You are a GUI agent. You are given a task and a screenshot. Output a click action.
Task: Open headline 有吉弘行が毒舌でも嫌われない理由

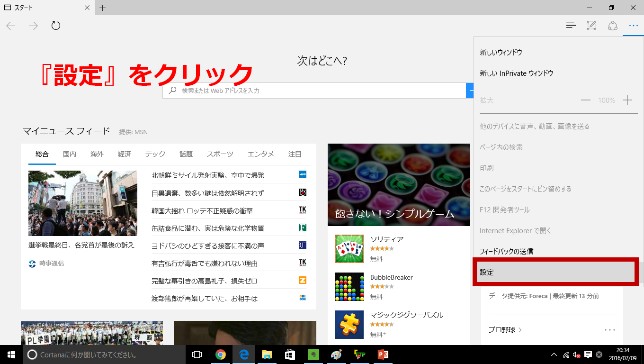(x=205, y=263)
